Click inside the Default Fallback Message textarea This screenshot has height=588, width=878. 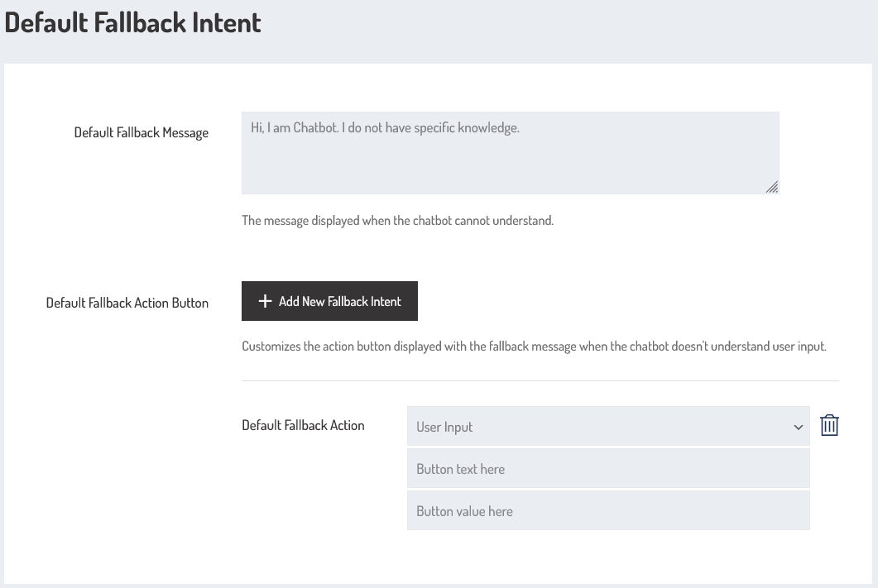pos(510,161)
